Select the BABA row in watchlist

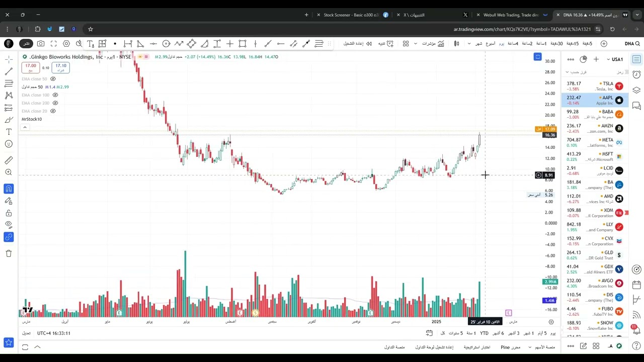point(594,114)
